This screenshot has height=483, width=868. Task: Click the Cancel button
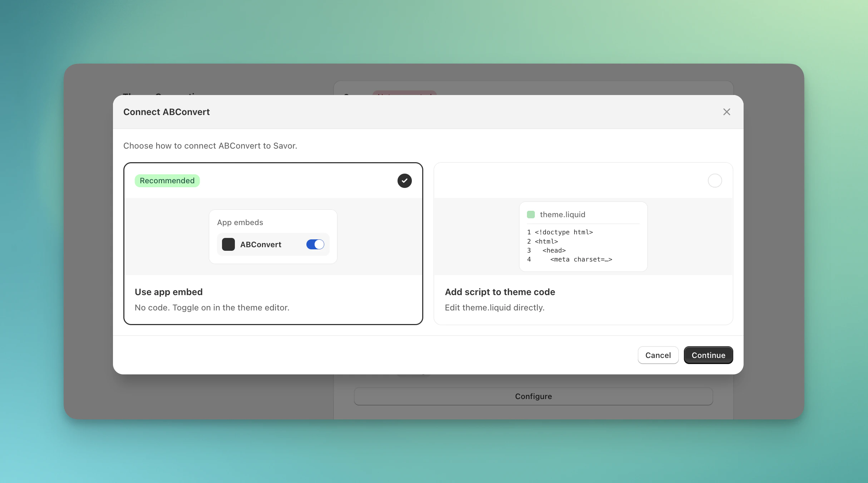(658, 355)
